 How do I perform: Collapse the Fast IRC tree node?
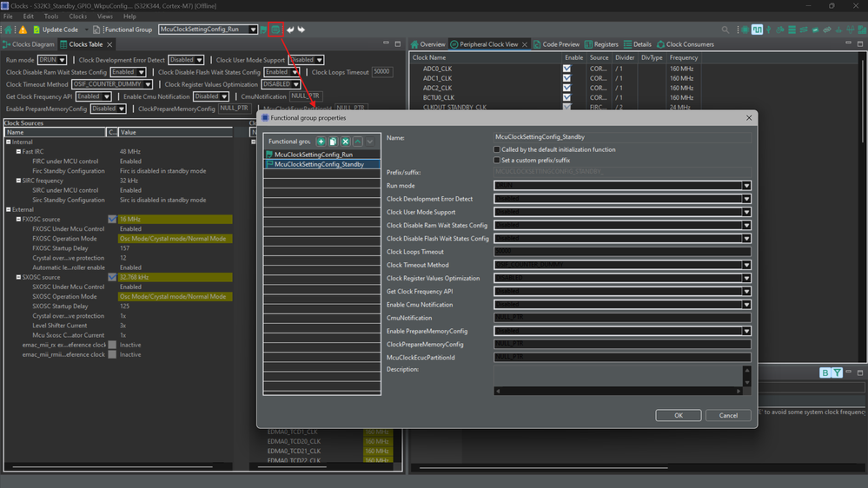point(18,152)
